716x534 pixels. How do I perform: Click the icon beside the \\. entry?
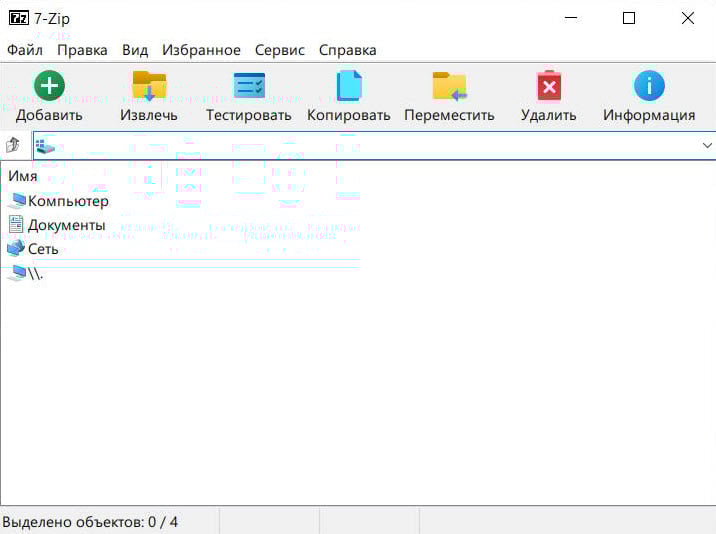(17, 273)
